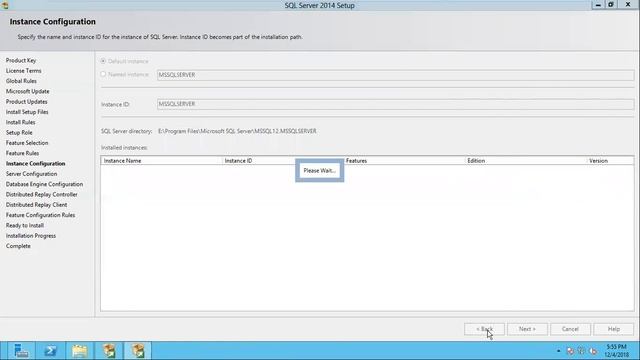Go to Microsoft Update step
Screen dimensions: 640x360
(27, 91)
